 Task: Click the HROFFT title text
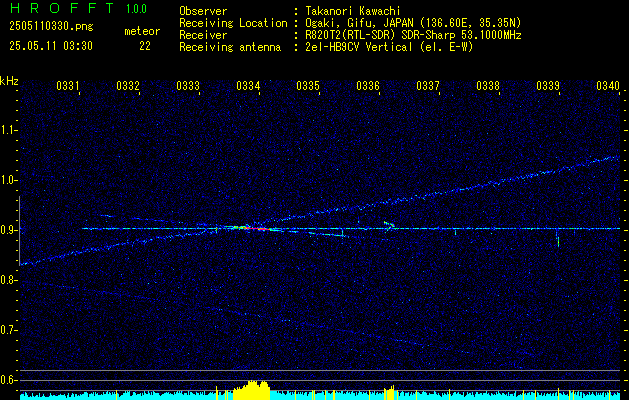tap(62, 8)
